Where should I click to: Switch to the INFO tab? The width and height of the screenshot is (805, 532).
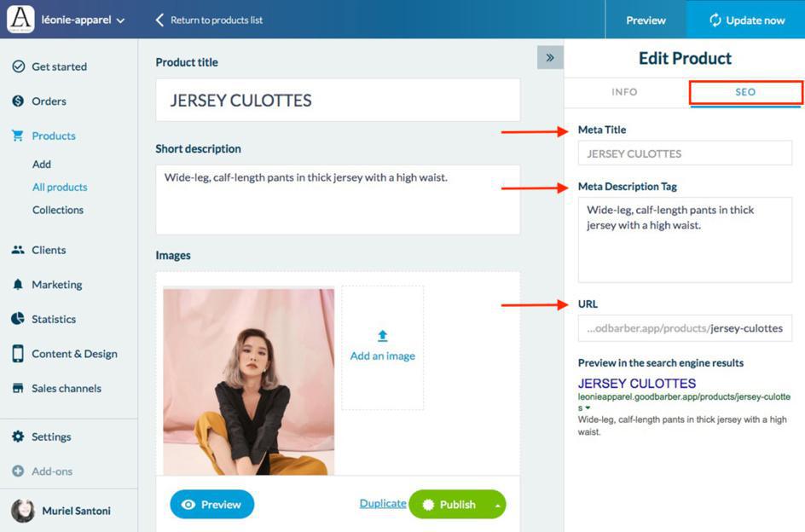(624, 92)
